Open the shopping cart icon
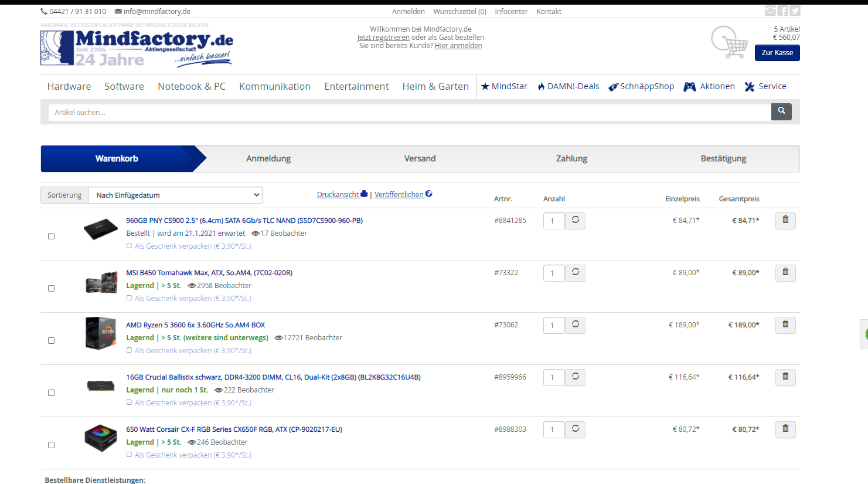Viewport: 868px width, 484px height. click(x=729, y=42)
